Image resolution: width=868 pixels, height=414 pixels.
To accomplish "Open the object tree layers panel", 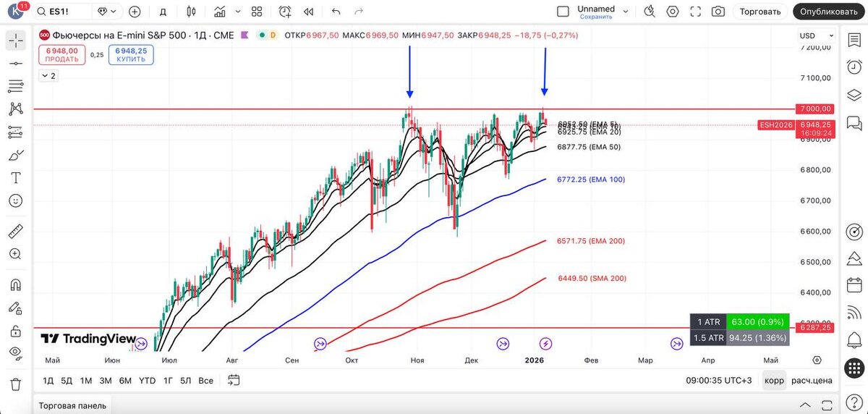I will point(854,95).
